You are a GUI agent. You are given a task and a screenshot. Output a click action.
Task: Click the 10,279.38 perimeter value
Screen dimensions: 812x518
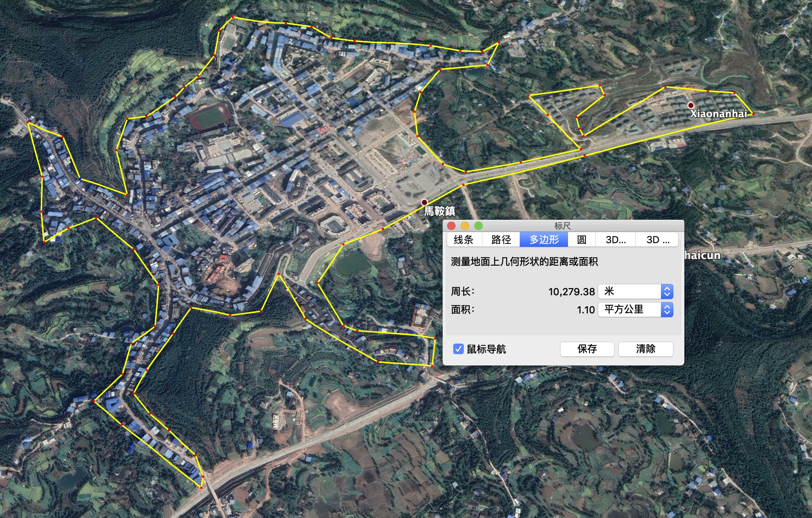point(571,291)
